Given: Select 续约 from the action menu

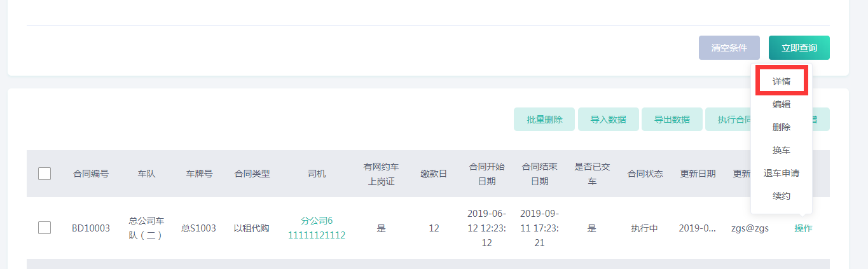Looking at the screenshot, I should coord(782,196).
